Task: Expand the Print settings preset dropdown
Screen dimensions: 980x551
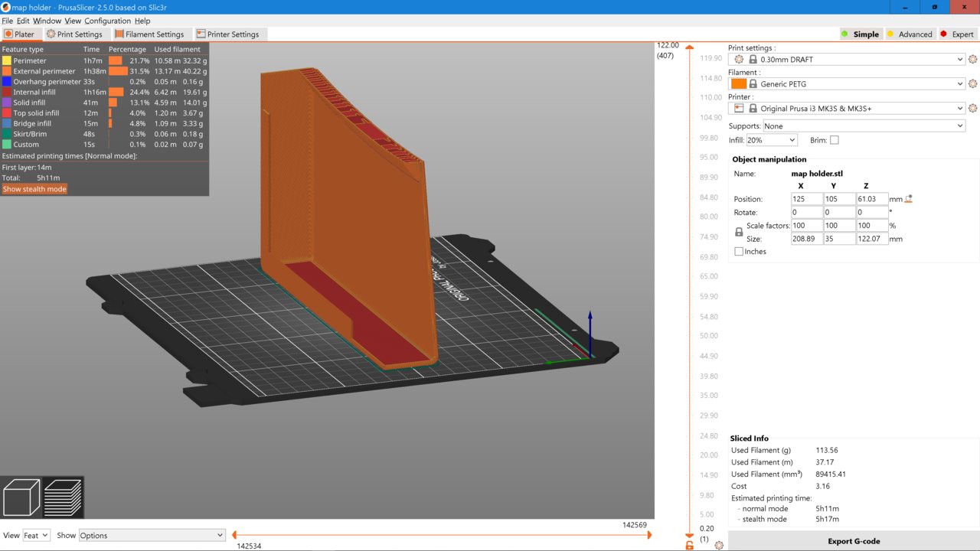Action: click(960, 59)
